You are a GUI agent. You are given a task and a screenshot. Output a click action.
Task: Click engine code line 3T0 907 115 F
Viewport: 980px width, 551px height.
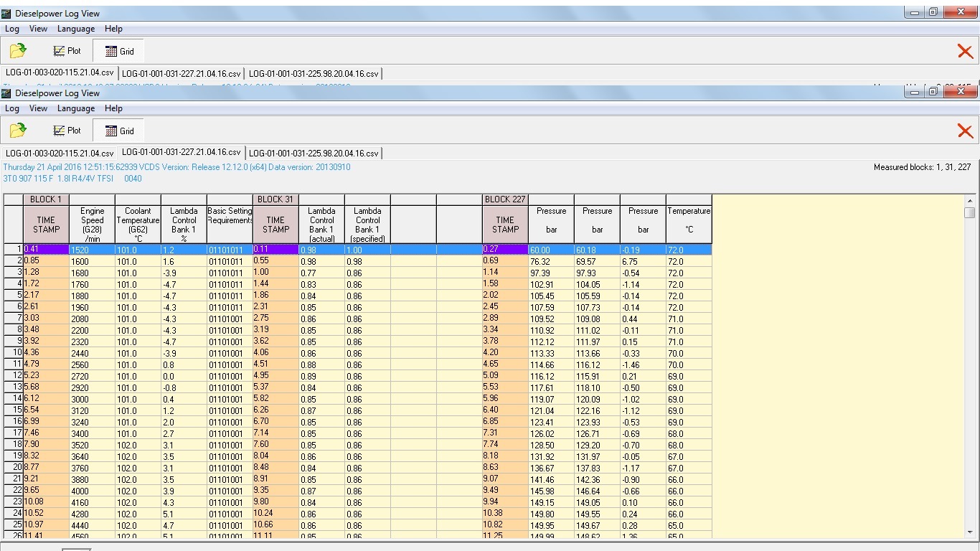pyautogui.click(x=72, y=179)
